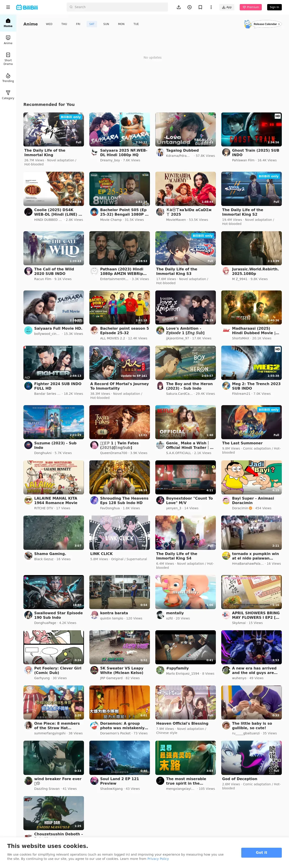Go to Home in sidebar
289x868 pixels.
coord(8,23)
